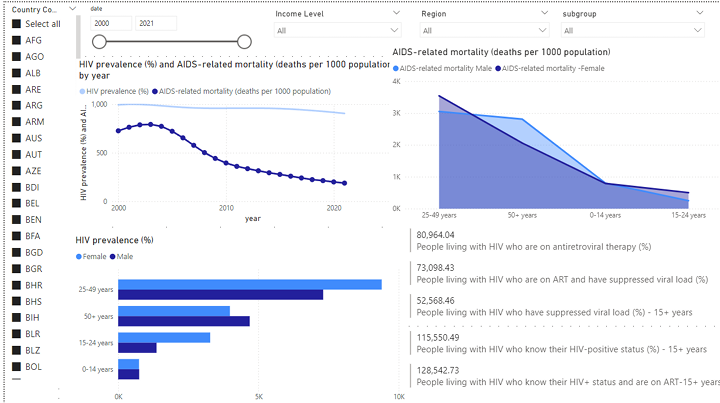The width and height of the screenshot is (720, 403).
Task: Click AIDS-related mortality area chart title
Action: point(501,52)
